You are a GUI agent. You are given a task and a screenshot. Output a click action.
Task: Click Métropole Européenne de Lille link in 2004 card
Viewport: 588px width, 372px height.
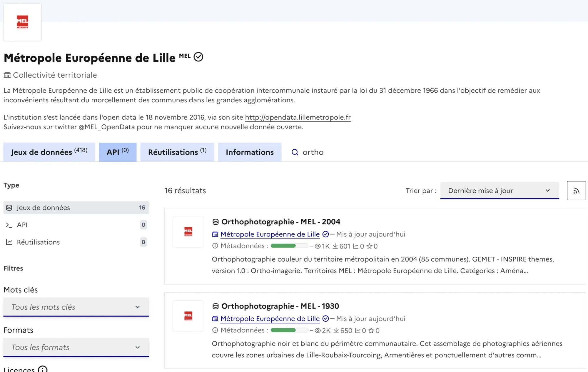270,234
